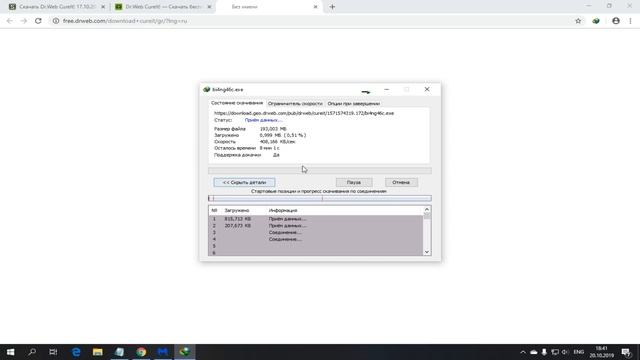Bookmark this page with the star

[578, 21]
